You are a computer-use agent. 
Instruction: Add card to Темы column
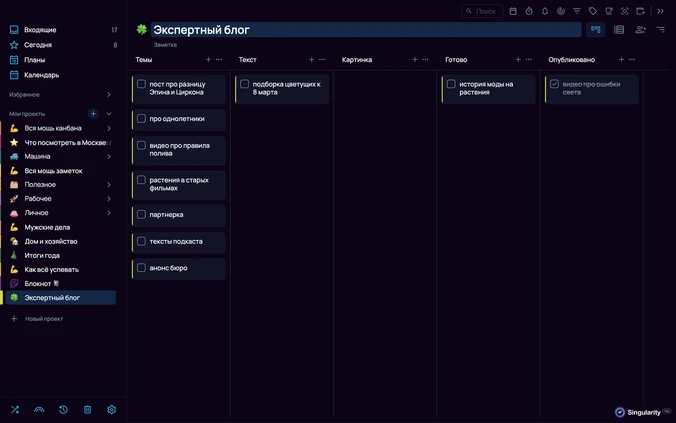coord(208,60)
